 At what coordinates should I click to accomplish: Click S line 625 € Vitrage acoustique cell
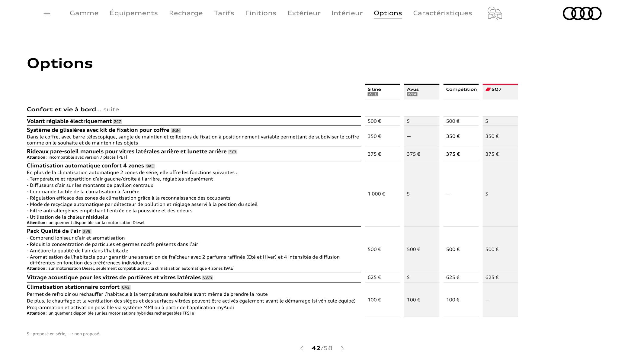pyautogui.click(x=374, y=278)
